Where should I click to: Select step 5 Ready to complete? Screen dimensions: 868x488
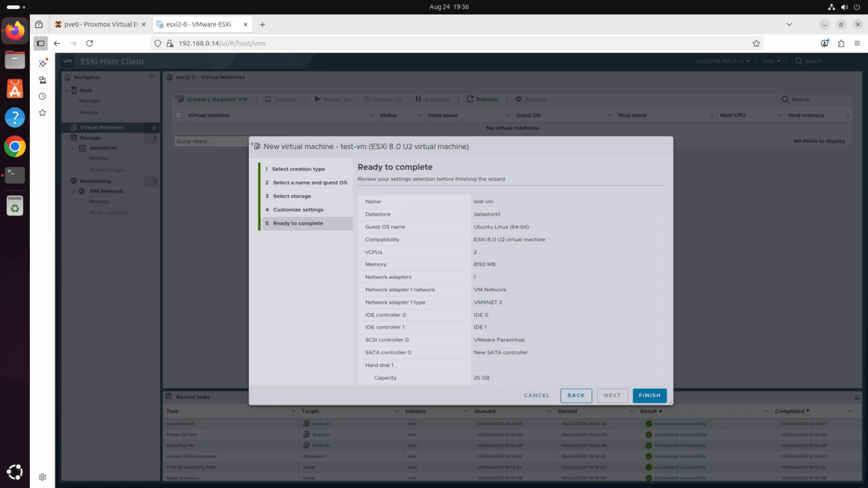click(x=307, y=223)
